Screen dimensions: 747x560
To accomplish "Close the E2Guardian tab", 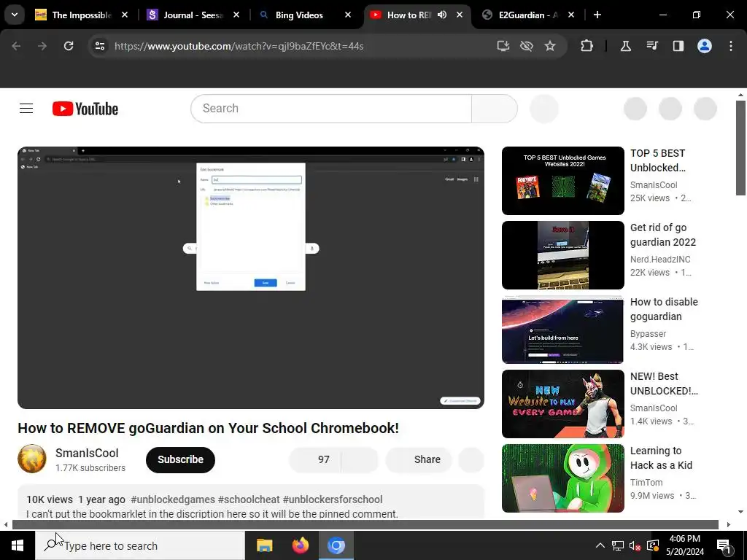I will (571, 15).
